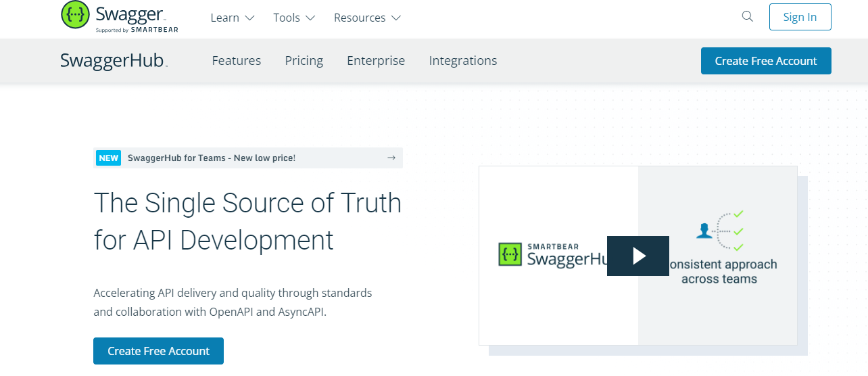Open the Pricing page
The image size is (868, 376).
(x=304, y=61)
